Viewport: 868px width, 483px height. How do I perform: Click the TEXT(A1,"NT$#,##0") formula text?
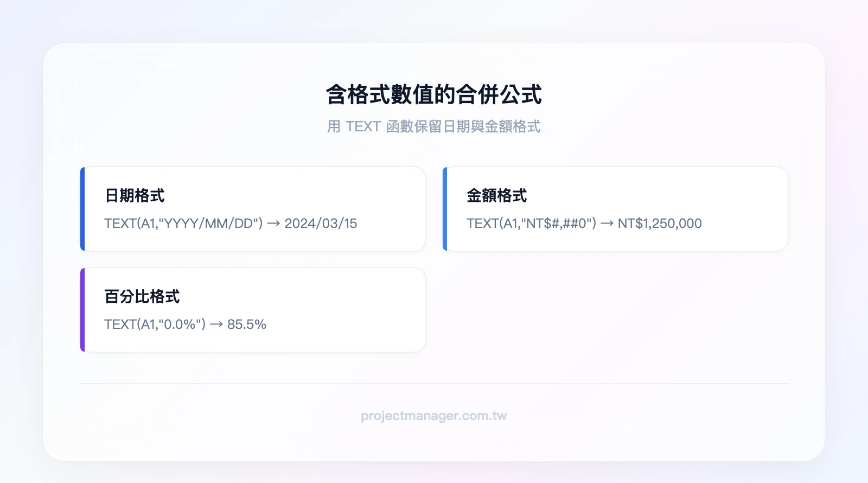531,223
